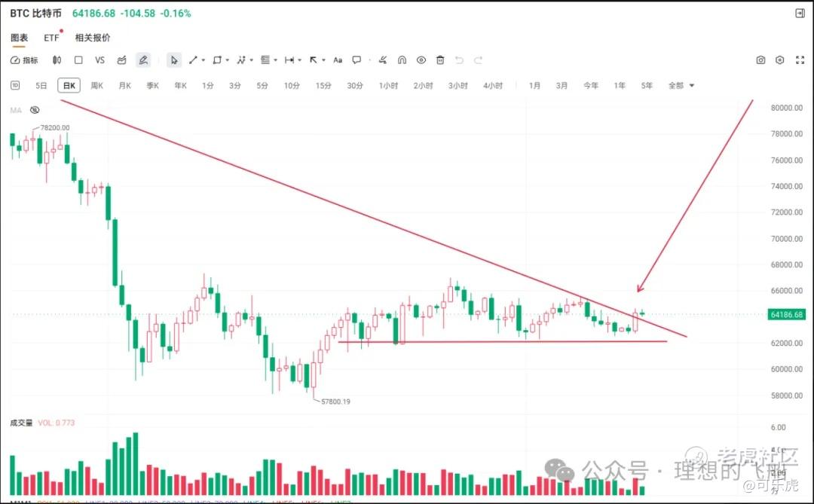Click the VS compare button
The width and height of the screenshot is (814, 504).
point(99,60)
